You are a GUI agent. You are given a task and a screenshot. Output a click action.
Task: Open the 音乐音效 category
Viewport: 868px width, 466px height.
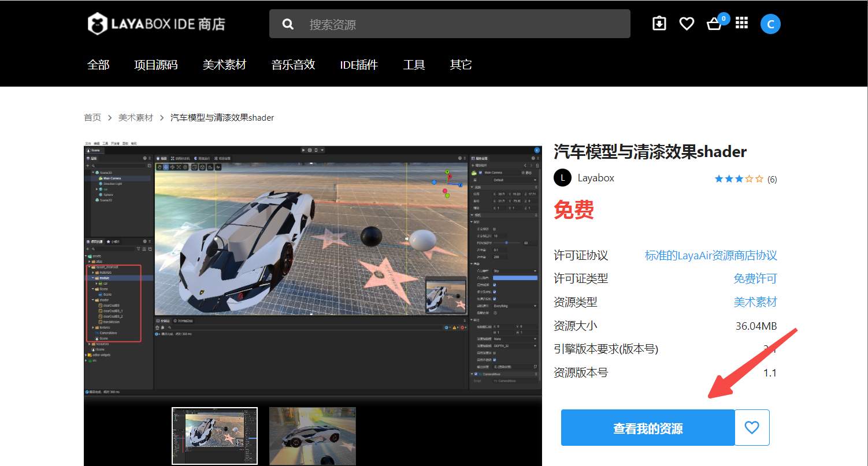(293, 65)
